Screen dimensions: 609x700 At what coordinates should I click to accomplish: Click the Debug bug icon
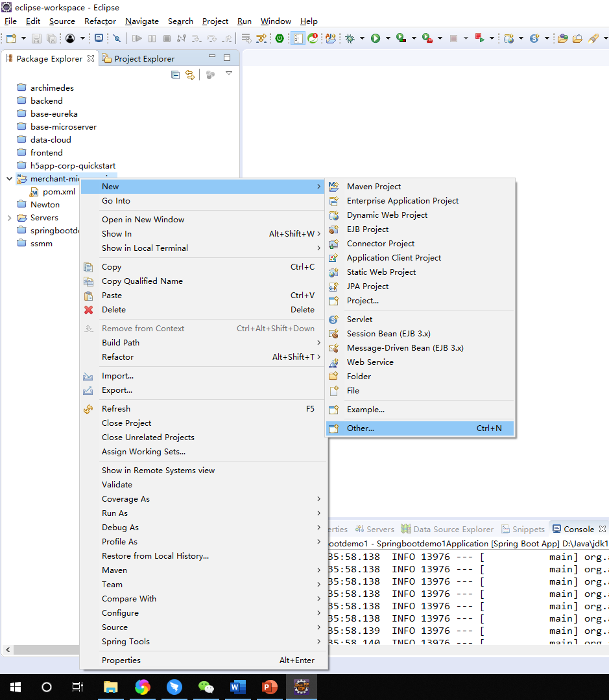click(x=350, y=38)
